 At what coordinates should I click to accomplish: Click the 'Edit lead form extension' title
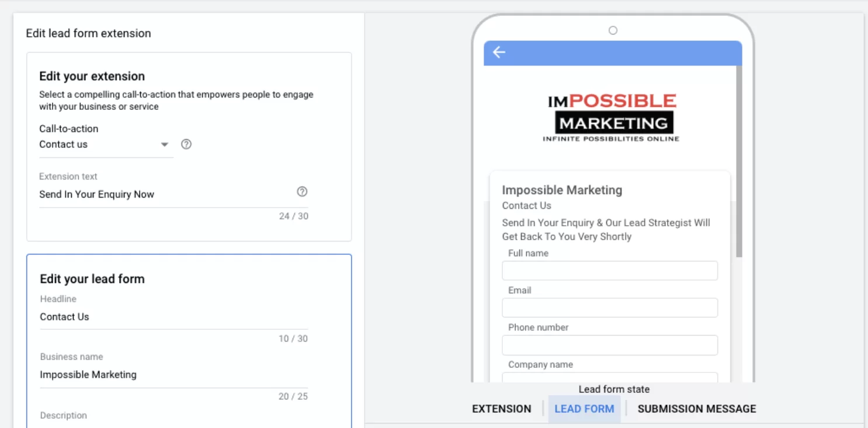point(88,33)
